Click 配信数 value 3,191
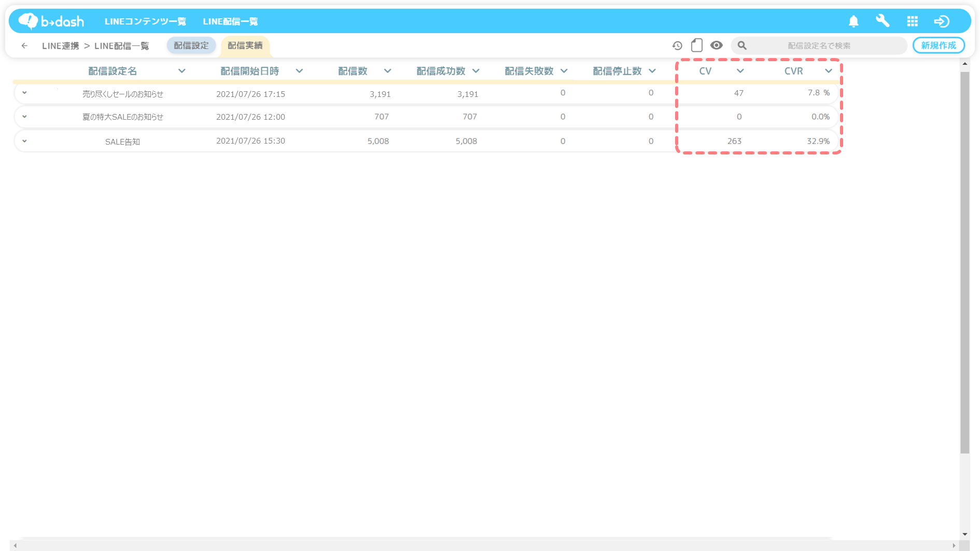 (x=380, y=94)
